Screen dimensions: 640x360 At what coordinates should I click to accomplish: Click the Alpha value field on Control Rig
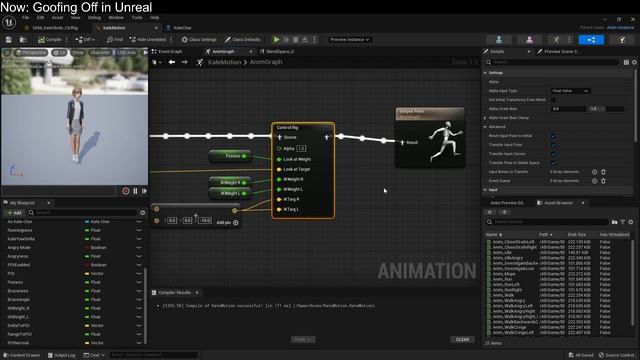(301, 149)
